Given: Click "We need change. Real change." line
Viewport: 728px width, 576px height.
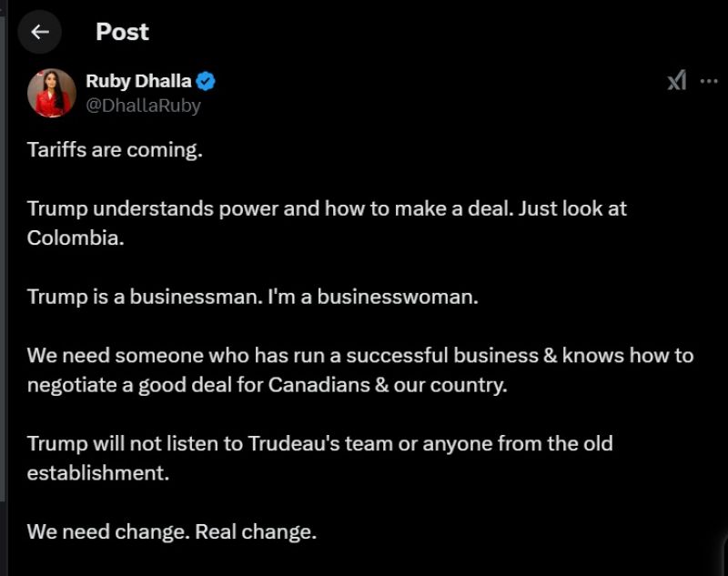Looking at the screenshot, I should pyautogui.click(x=171, y=531).
